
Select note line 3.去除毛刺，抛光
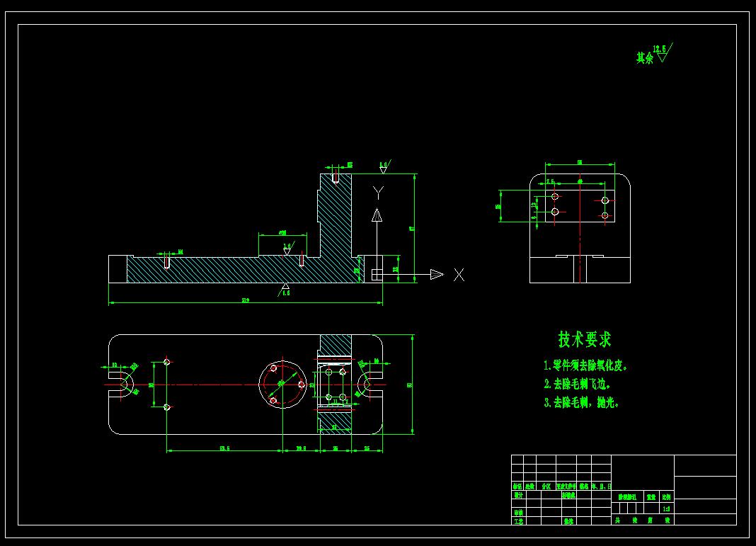click(581, 402)
